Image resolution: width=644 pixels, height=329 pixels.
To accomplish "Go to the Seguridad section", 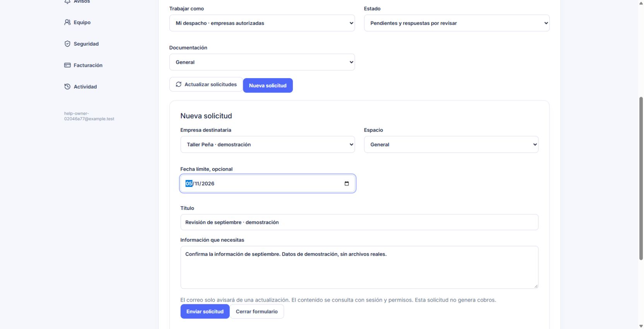I will tap(82, 44).
